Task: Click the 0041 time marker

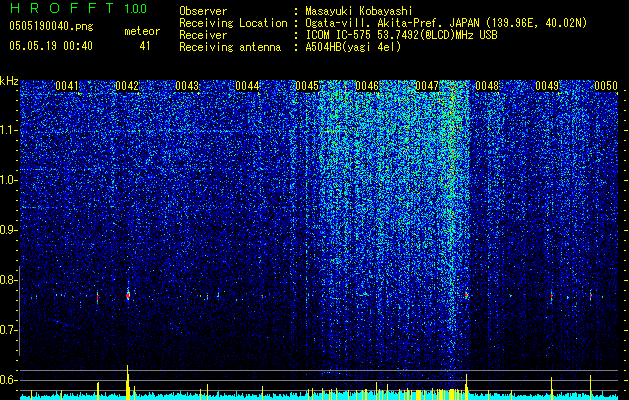Action: 67,86
